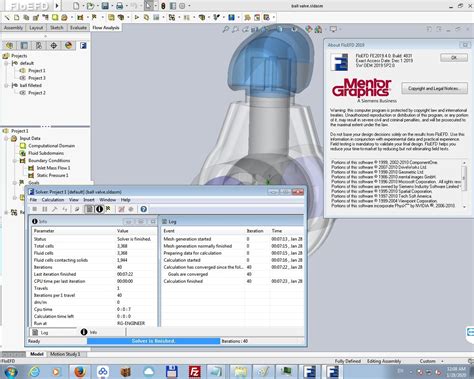The height and width of the screenshot is (379, 474).
Task: Open the DimXpert crosshair tab icon
Action: point(54,45)
